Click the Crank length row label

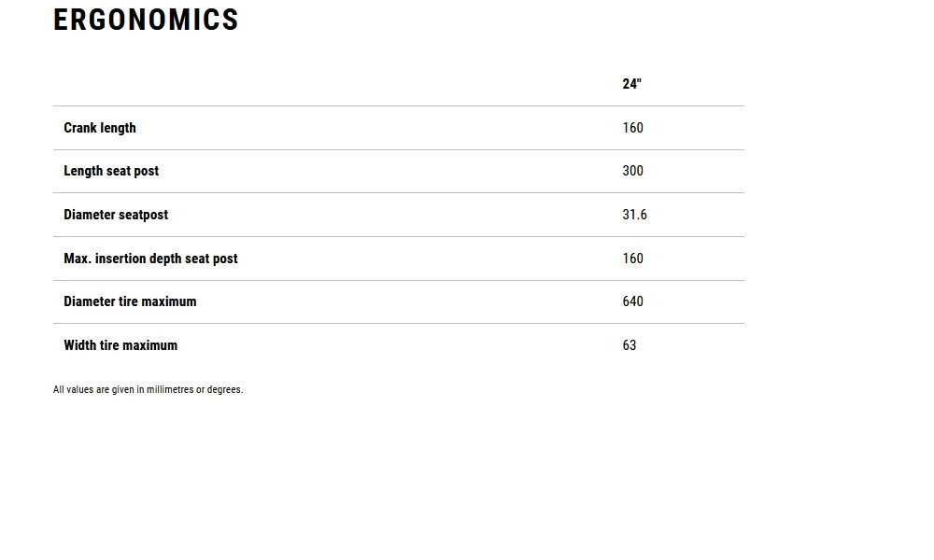tap(100, 128)
